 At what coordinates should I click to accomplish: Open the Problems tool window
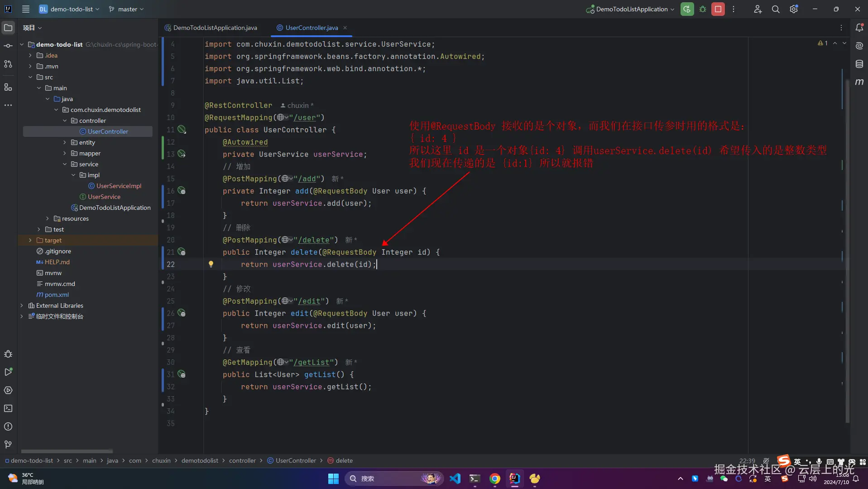(8, 426)
